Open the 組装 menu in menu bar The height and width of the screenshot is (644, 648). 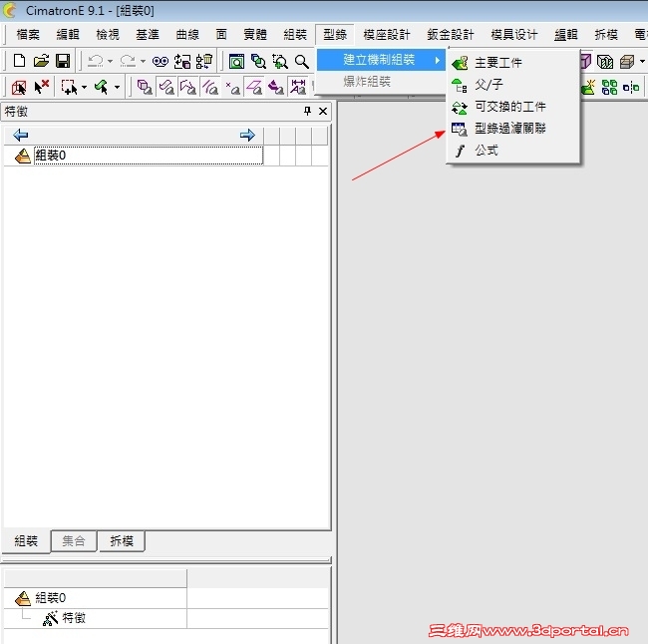click(x=295, y=35)
